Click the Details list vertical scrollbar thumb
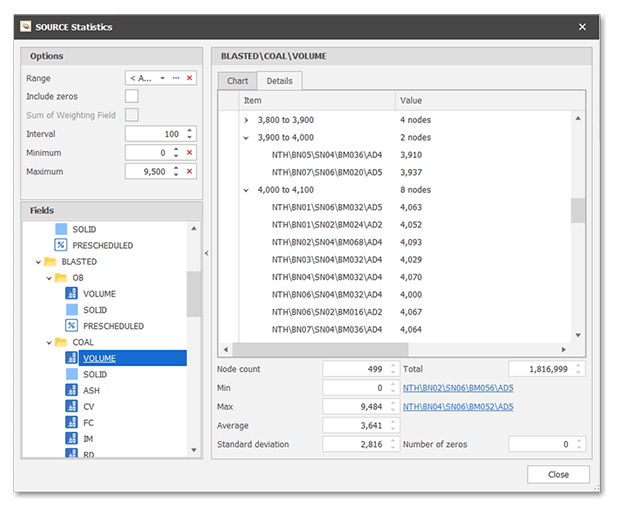The height and width of the screenshot is (518, 634). 578,210
